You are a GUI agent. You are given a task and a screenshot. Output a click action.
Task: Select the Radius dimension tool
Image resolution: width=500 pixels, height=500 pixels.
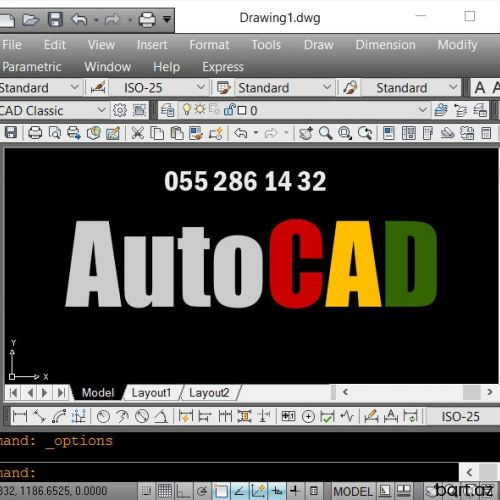coord(103,416)
